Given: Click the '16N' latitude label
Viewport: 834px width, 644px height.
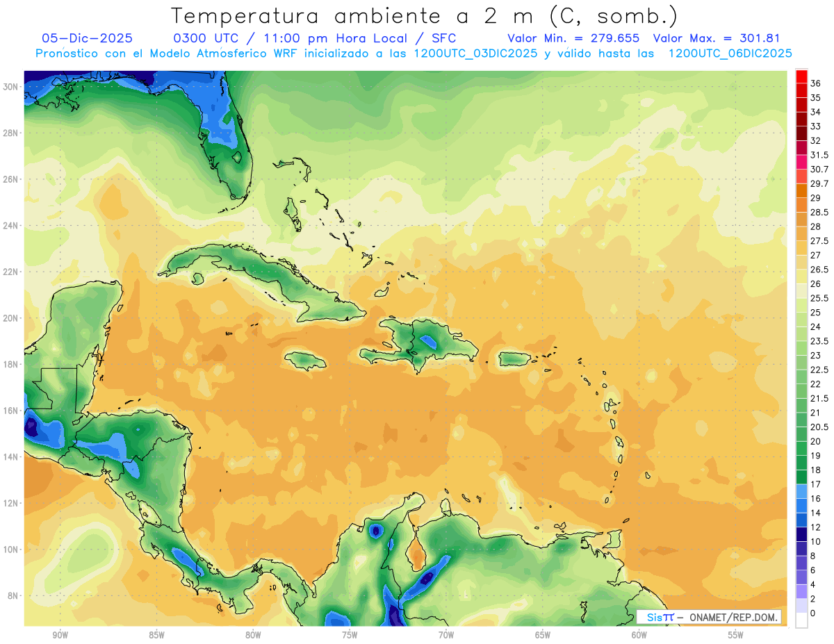Looking at the screenshot, I should point(10,411).
